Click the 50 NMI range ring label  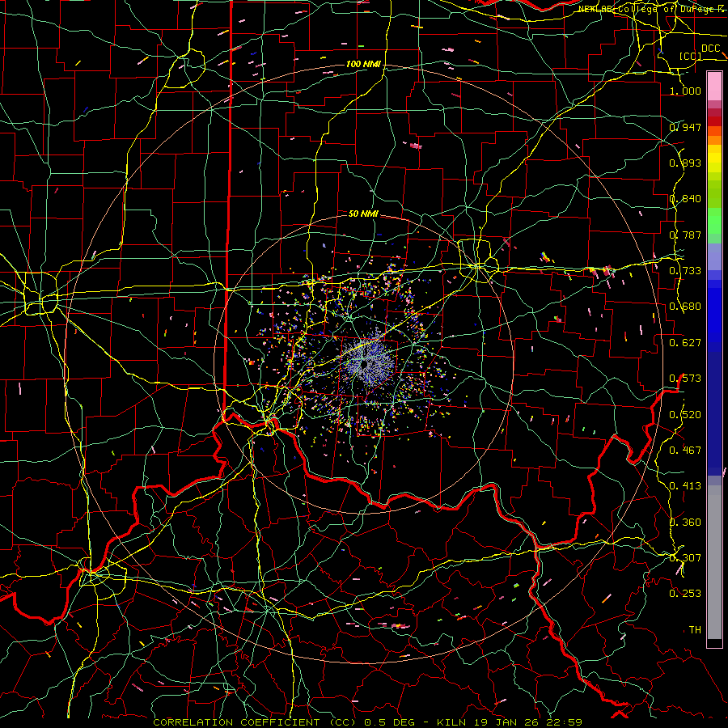[363, 214]
